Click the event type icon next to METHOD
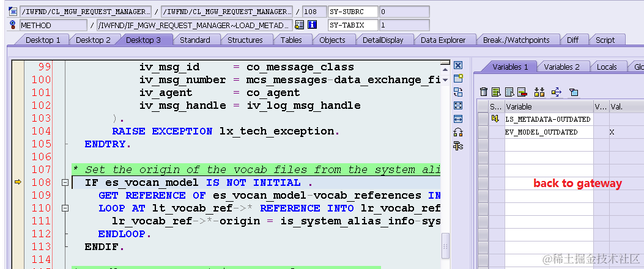 click(x=13, y=24)
